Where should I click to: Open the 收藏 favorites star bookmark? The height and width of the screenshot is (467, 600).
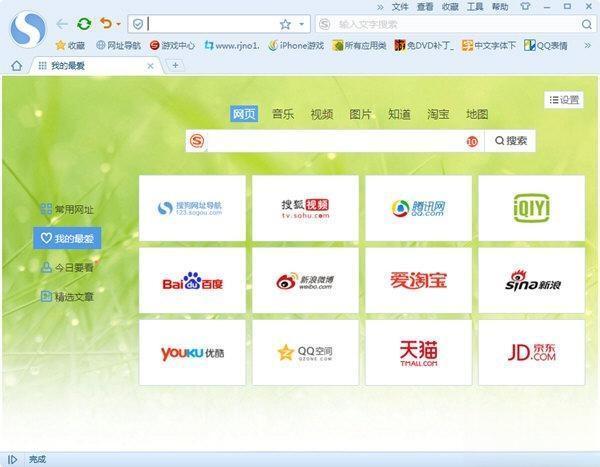[70, 46]
